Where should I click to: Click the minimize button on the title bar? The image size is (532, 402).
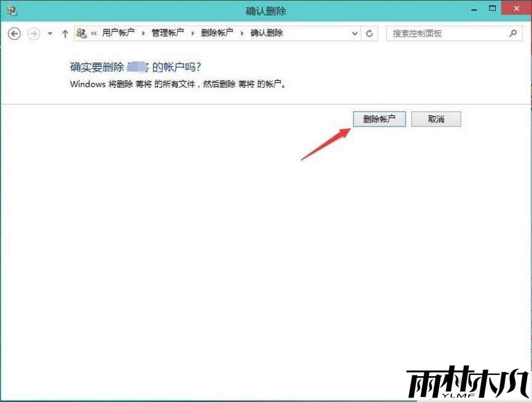point(473,9)
